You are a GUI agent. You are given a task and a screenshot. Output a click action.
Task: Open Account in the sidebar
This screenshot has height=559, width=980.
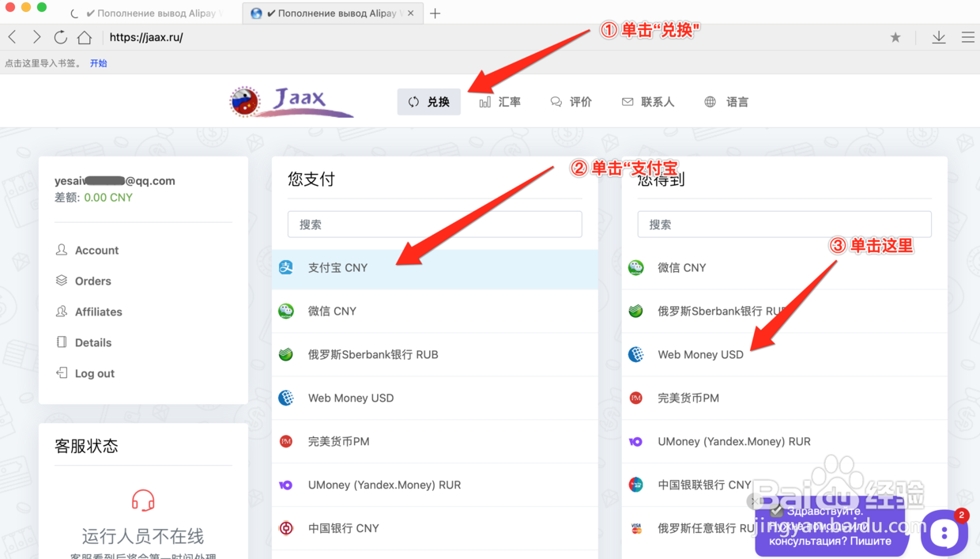96,250
